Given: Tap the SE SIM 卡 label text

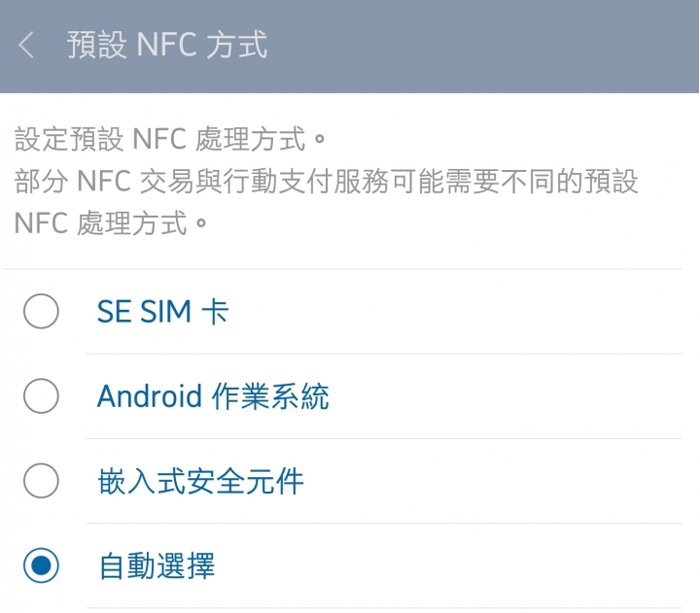Looking at the screenshot, I should tap(162, 312).
